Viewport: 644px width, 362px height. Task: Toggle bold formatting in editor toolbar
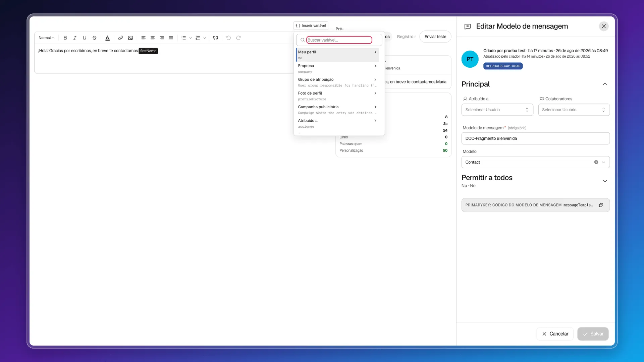pos(65,38)
